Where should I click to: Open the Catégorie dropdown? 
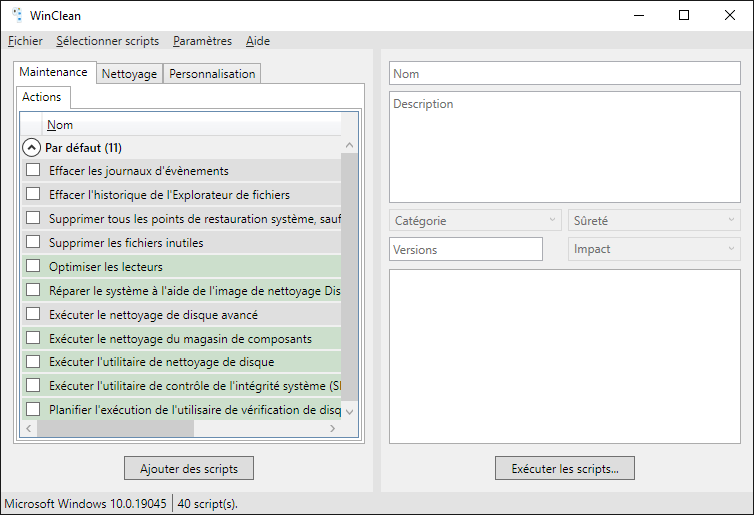click(x=475, y=220)
